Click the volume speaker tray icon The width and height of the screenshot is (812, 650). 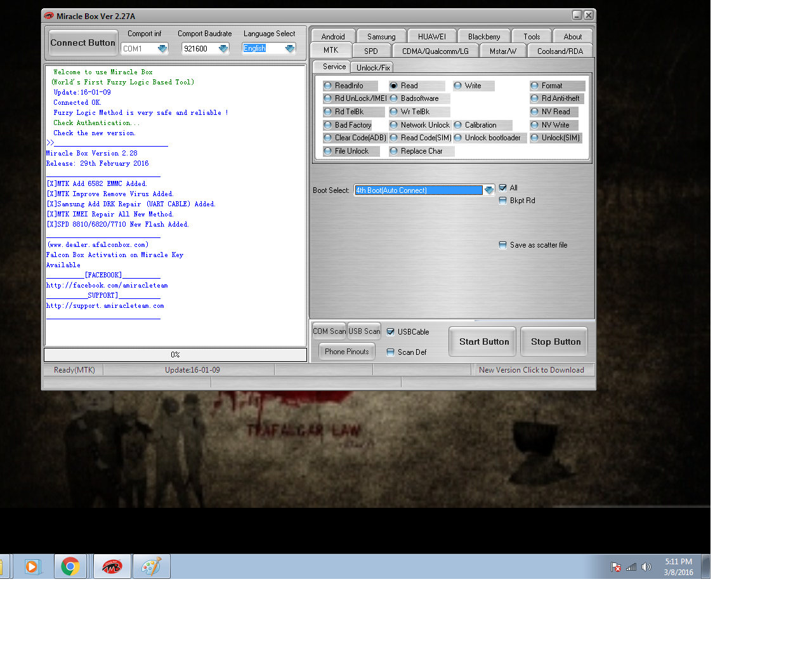(646, 567)
